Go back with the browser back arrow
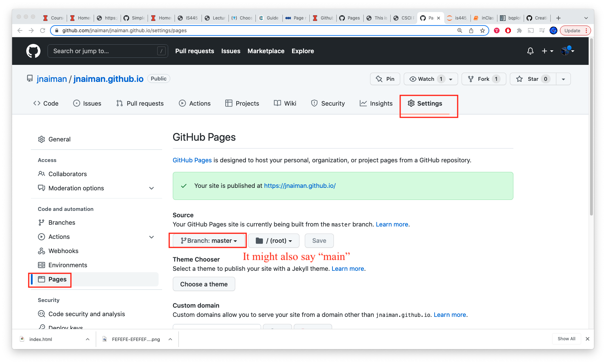The width and height of the screenshot is (606, 364). [x=20, y=30]
